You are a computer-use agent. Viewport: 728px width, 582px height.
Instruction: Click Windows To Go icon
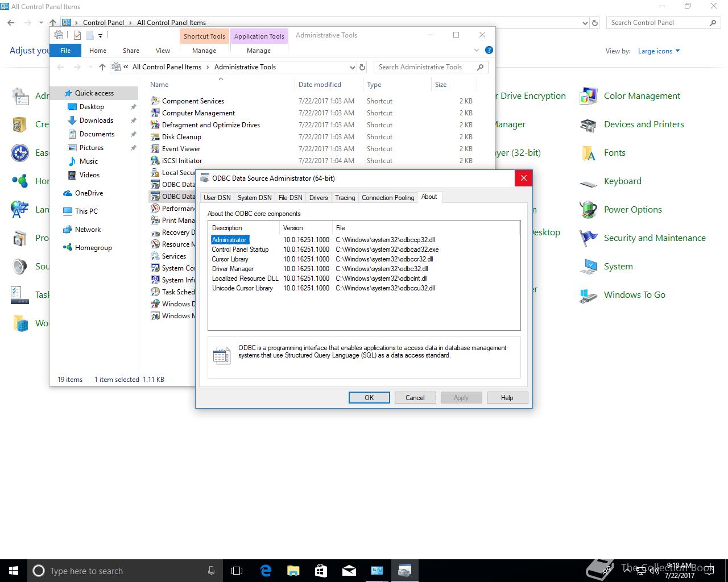point(589,296)
